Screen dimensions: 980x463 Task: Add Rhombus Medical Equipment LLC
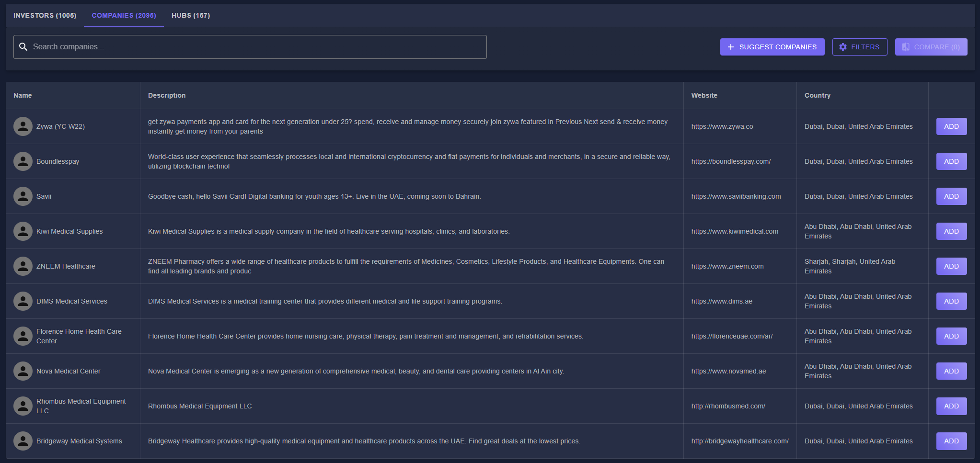[951, 406]
